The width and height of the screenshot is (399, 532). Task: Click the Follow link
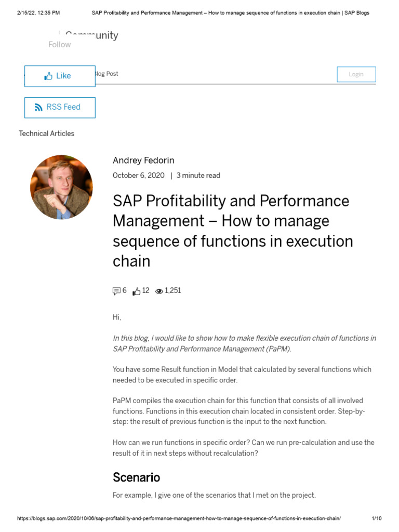[x=59, y=45]
